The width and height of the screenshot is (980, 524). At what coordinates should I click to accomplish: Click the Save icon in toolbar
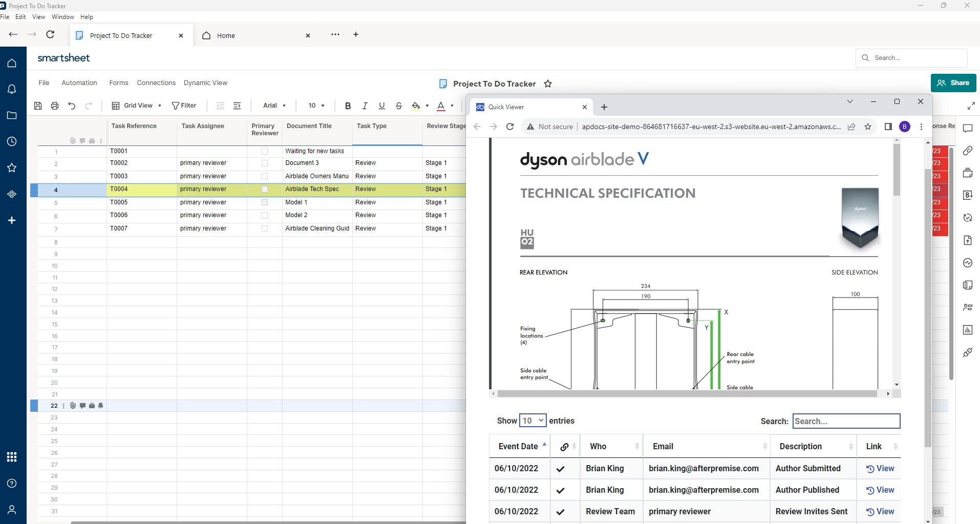[38, 106]
